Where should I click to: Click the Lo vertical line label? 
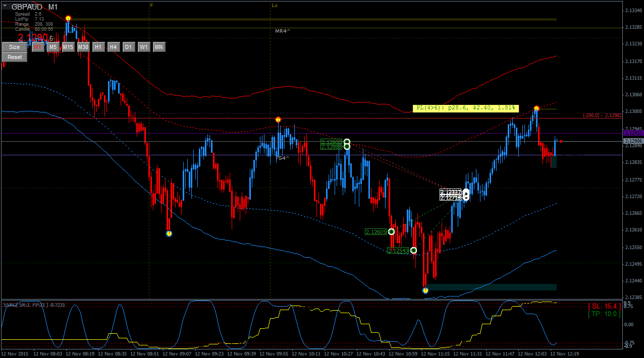[x=275, y=5]
